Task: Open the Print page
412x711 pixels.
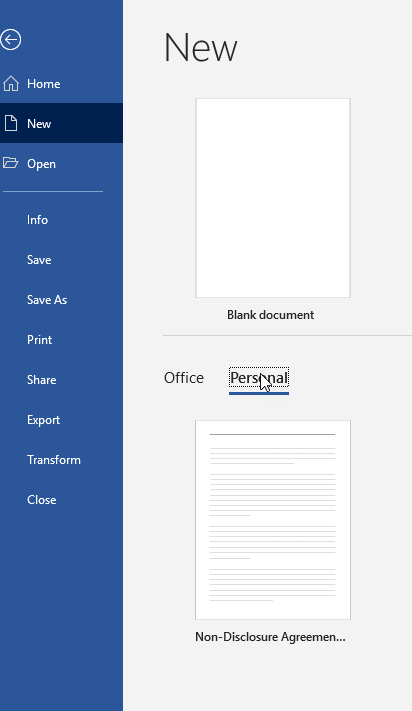Action: [x=61, y=340]
